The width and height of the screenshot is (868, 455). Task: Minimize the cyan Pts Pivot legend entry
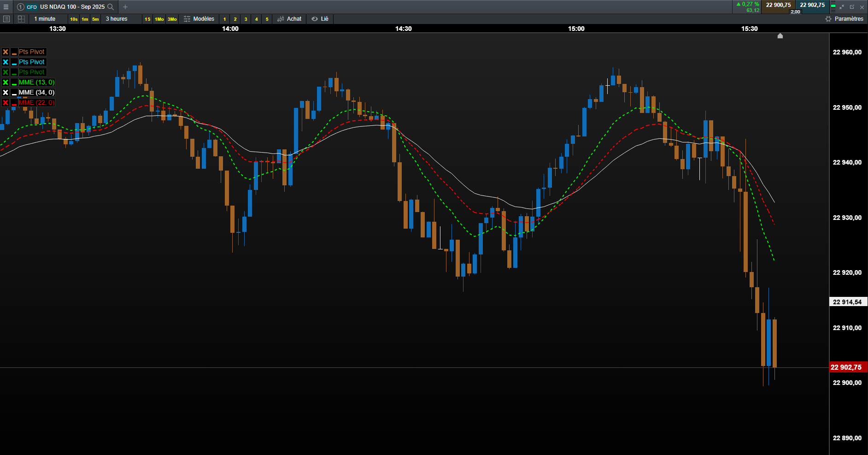click(14, 62)
